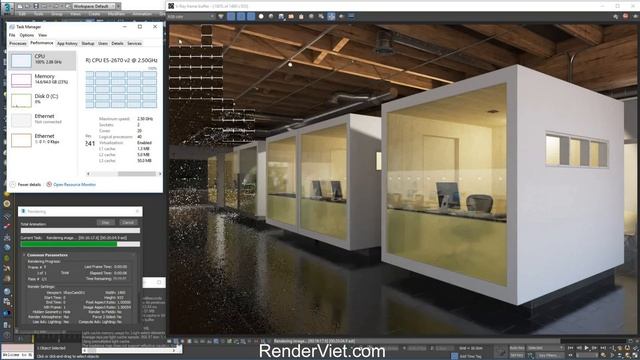
Task: Cancel the render in the Rendering dialog
Action: (128, 222)
